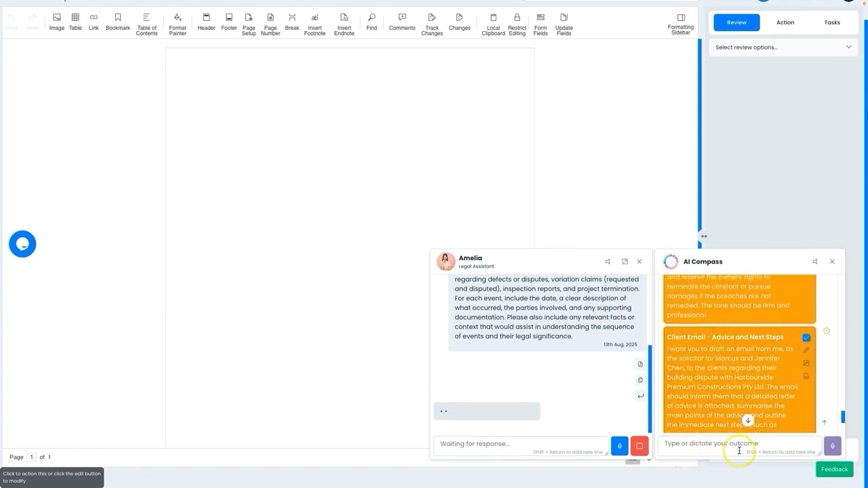This screenshot has height=488, width=868.
Task: Add a Bookmark via toolbar
Action: click(x=118, y=22)
